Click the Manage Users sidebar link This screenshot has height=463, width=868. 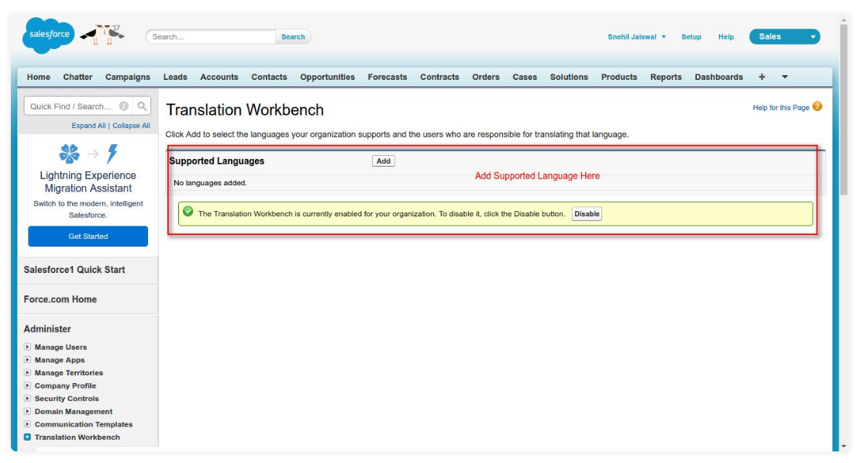point(61,347)
